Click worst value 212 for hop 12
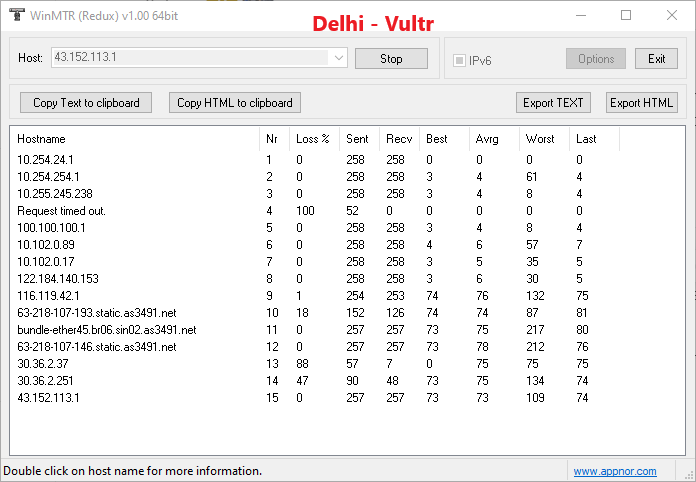The height and width of the screenshot is (482, 696). [535, 347]
